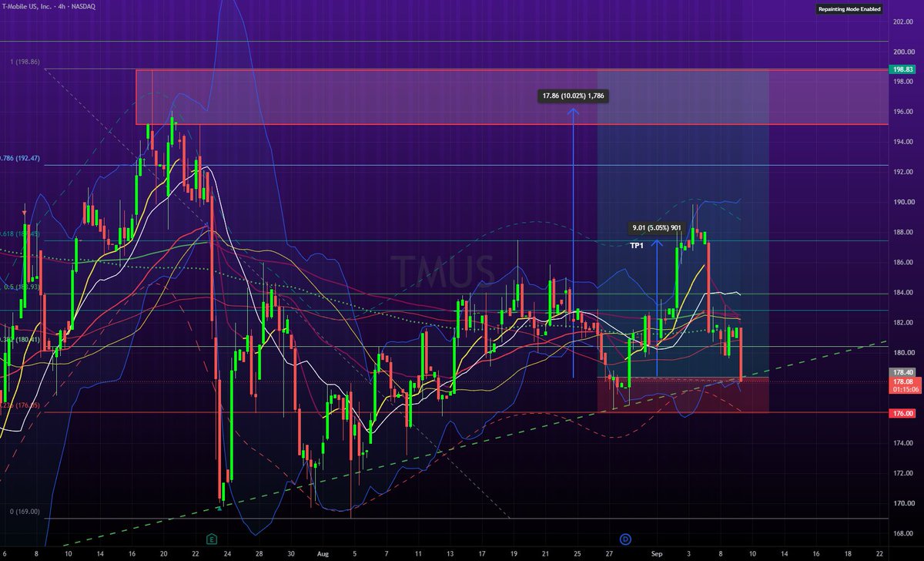Click the 190.00 price axis label
This screenshot has width=924, height=561.
pyautogui.click(x=902, y=202)
